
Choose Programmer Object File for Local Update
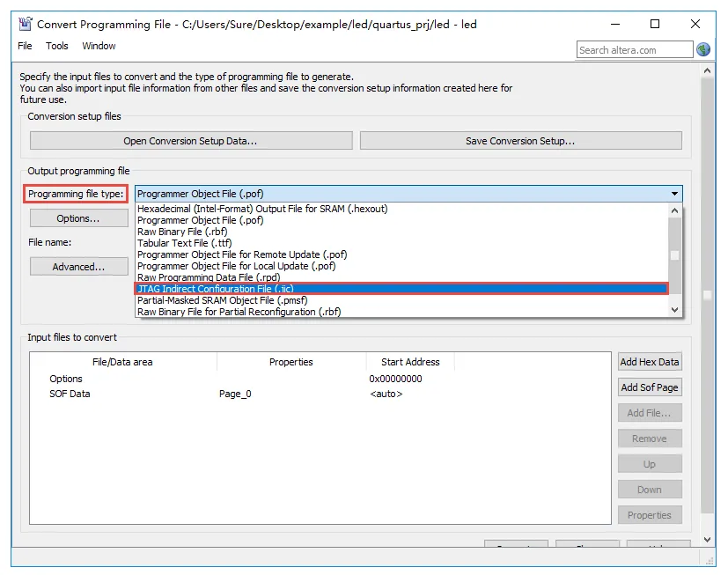(402, 266)
